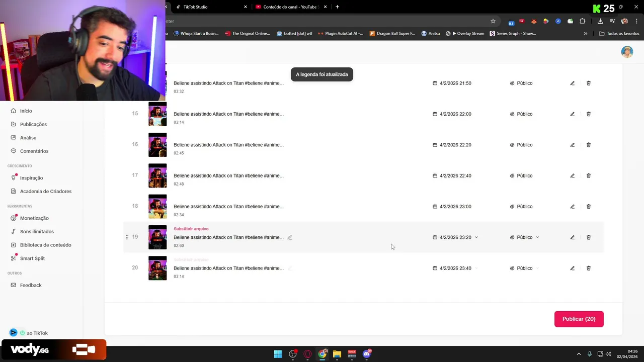
Task: Edit caption pencil next to row 19 title
Action: (x=290, y=237)
